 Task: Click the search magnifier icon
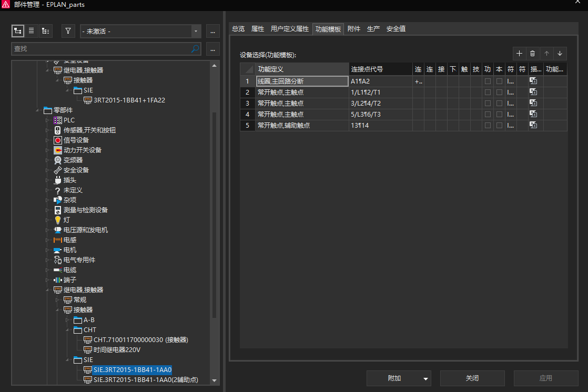click(x=195, y=49)
